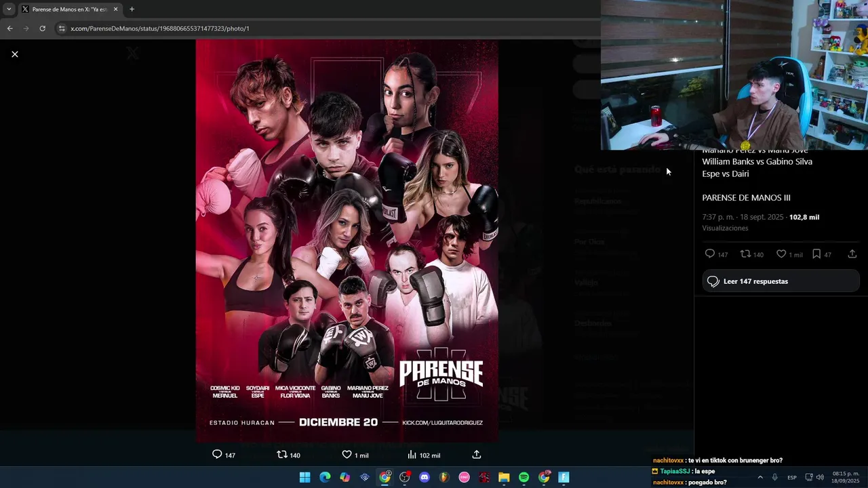Click the TapiaaSSJ la espe chat message
This screenshot has height=488, width=868.
click(684, 471)
